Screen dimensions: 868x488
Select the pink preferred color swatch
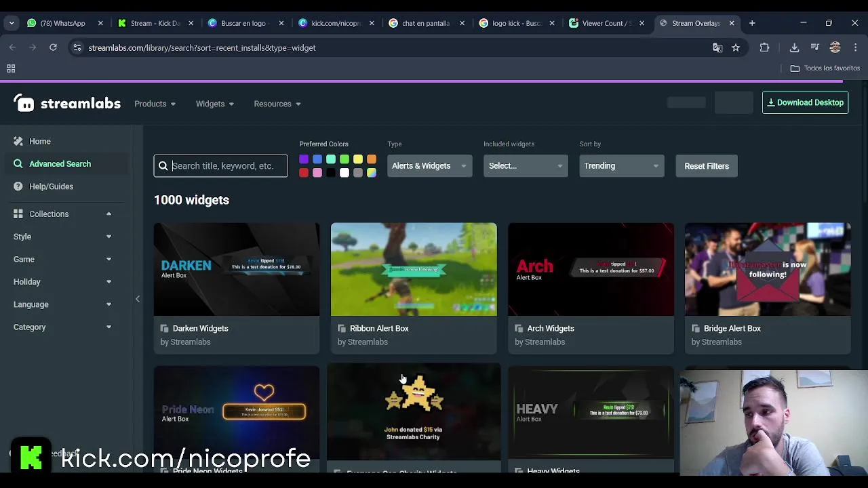pyautogui.click(x=317, y=173)
